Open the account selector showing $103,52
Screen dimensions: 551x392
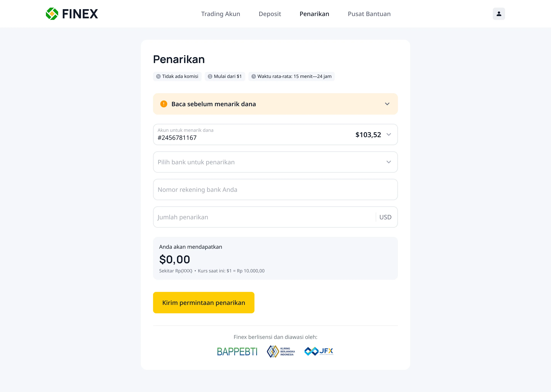[x=388, y=135]
